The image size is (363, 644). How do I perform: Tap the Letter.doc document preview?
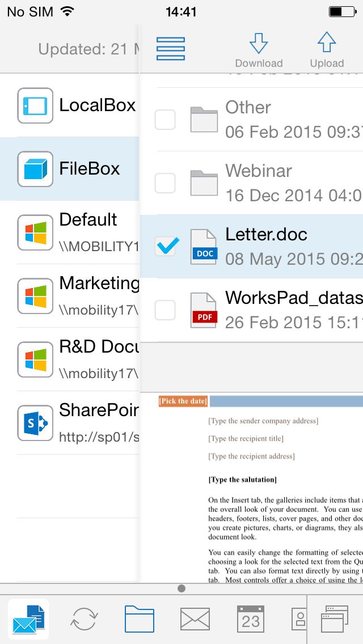252,488
